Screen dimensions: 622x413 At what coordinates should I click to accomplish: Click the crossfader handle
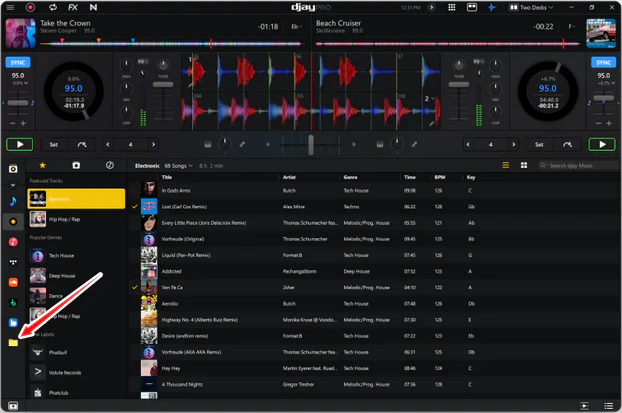point(311,145)
